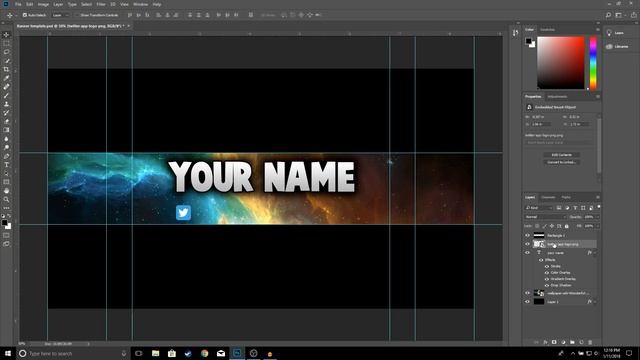Hide the wallpaper layer

pos(527,293)
